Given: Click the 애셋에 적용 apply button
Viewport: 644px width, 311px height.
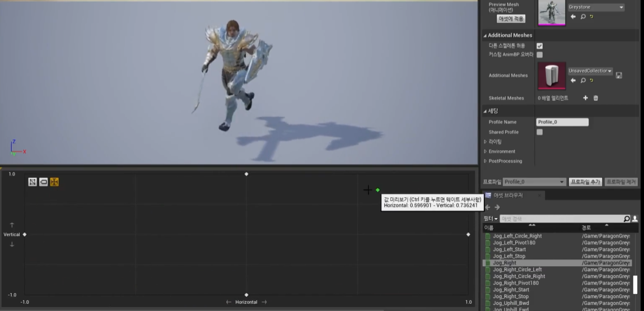Looking at the screenshot, I should click(511, 19).
